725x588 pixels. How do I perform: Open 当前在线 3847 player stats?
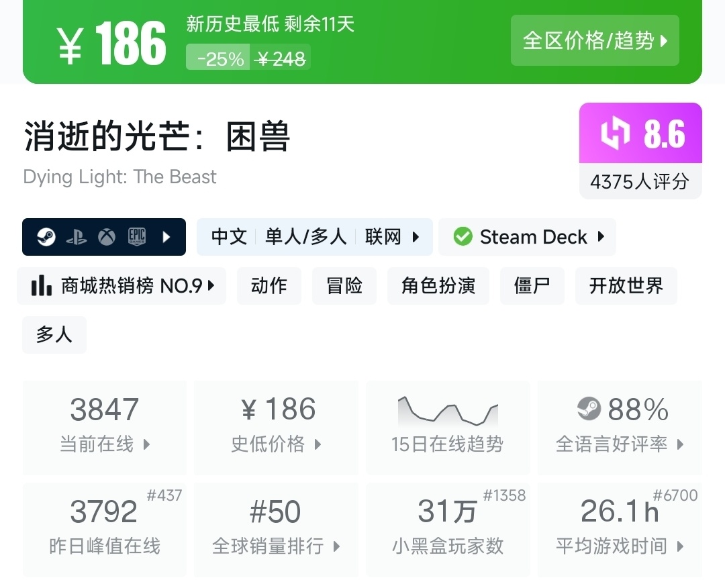click(105, 427)
